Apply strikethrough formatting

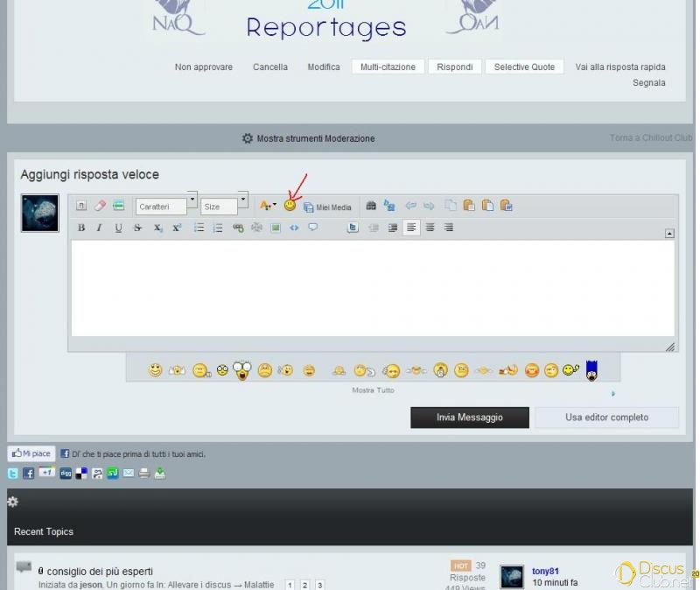coord(137,228)
